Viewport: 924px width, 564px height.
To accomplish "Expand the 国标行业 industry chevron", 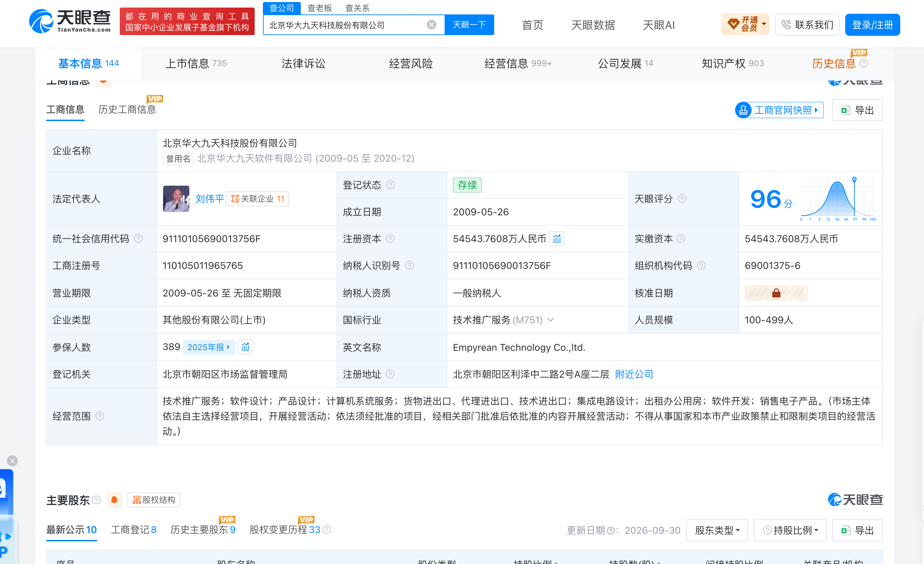I will point(551,320).
